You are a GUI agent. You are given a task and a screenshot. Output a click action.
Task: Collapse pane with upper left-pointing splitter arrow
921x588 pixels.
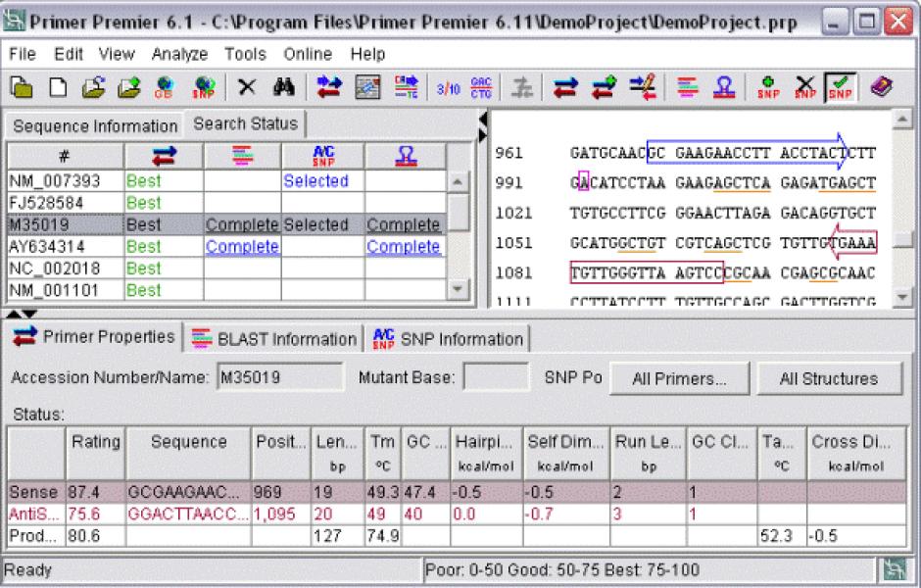pyautogui.click(x=483, y=120)
